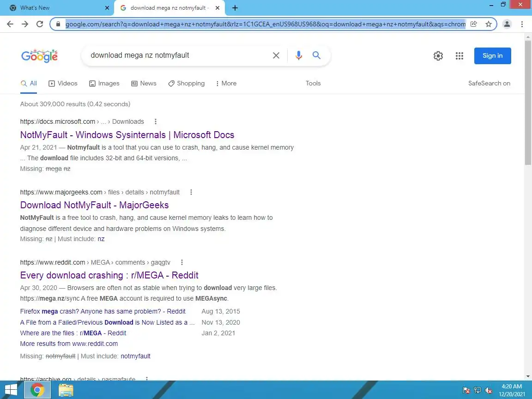Open A File from a Failed/Previous Download link
This screenshot has height=399, width=532.
pos(107,322)
